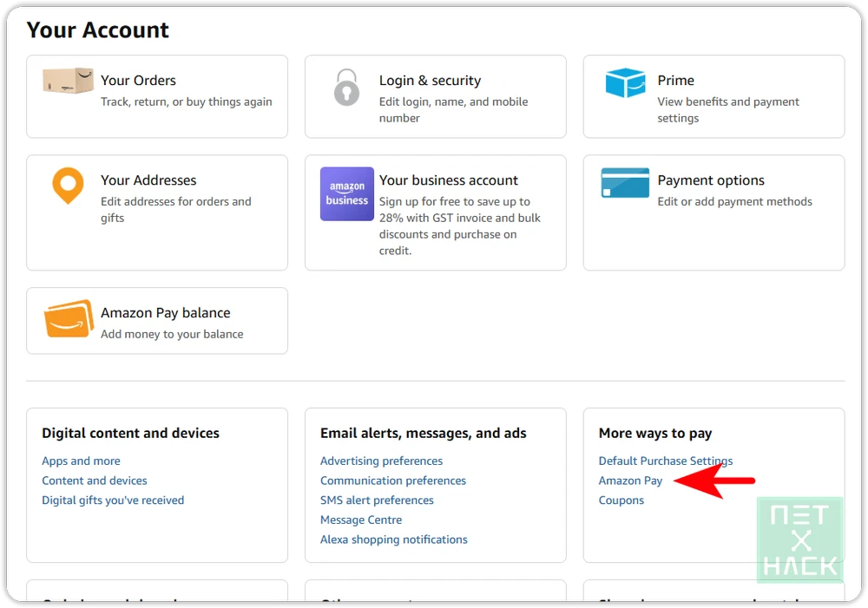Open the Your Orders card title
868x608 pixels.
tap(138, 80)
